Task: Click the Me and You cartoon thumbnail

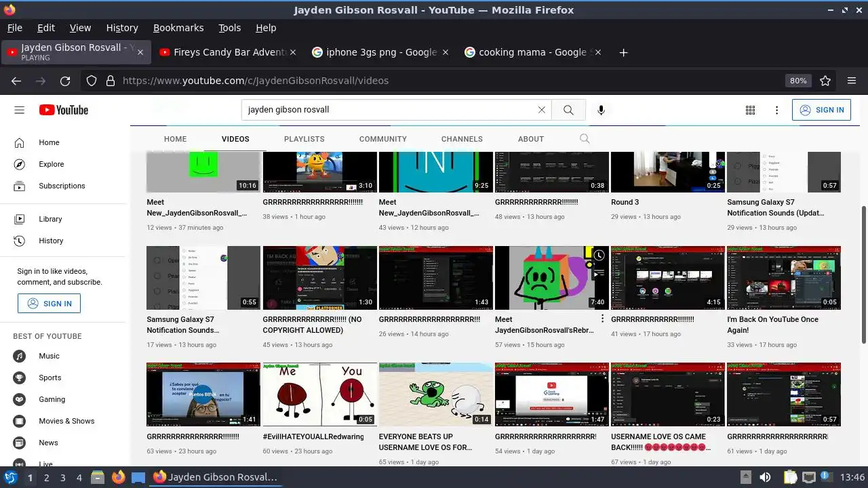Action: pyautogui.click(x=319, y=394)
